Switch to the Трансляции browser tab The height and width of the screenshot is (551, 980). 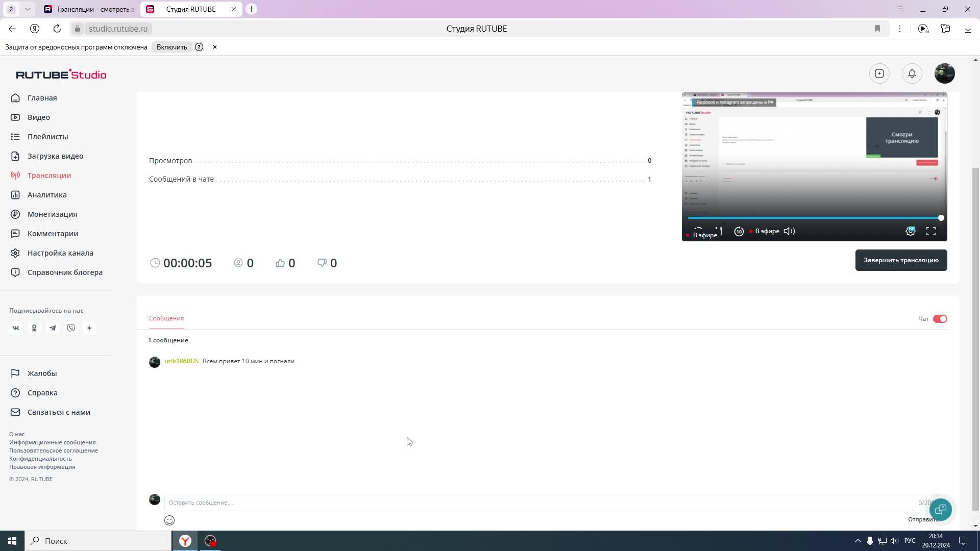tap(89, 9)
